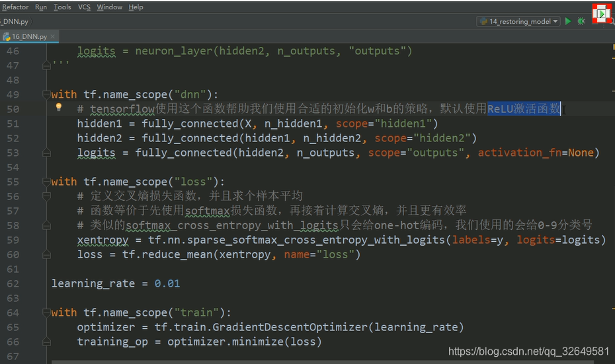Click the lightbulb intention icon on line 50
This screenshot has width=615, height=364.
(58, 107)
